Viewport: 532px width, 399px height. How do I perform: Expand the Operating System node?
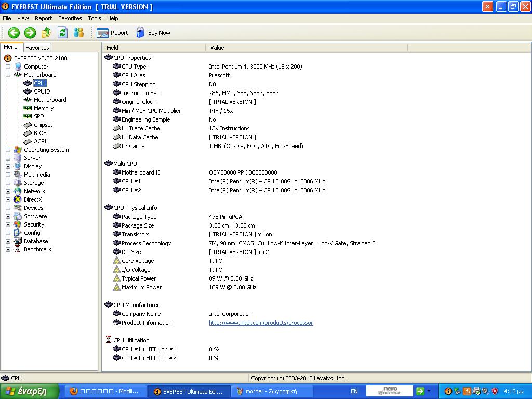click(x=8, y=150)
